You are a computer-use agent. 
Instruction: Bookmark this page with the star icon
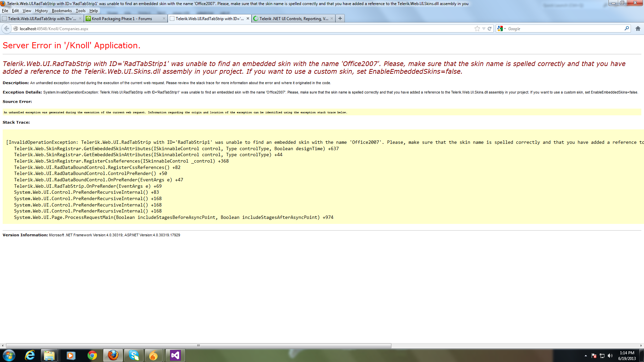pyautogui.click(x=477, y=28)
